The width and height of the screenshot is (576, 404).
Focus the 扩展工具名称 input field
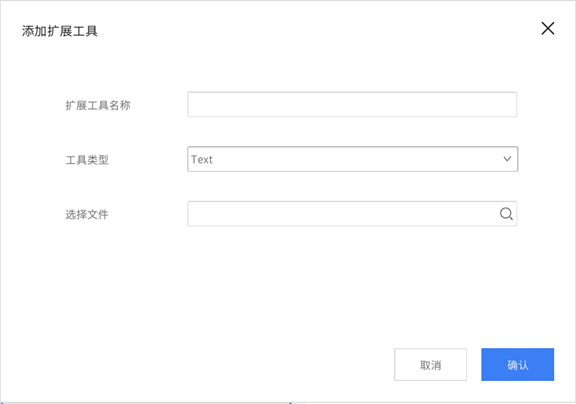352,105
